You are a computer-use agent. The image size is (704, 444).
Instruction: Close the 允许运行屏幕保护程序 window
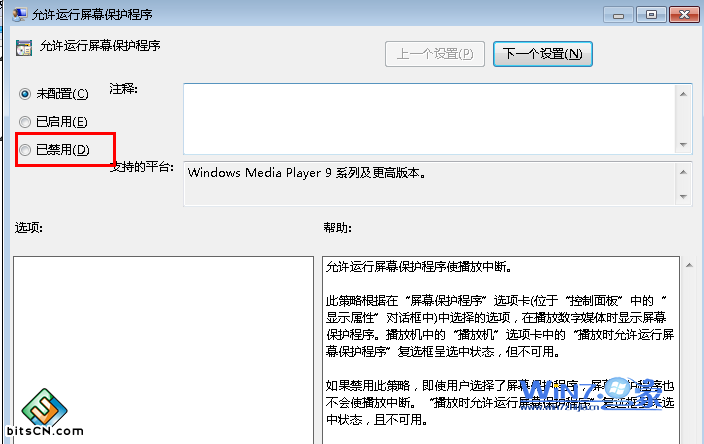pos(684,15)
